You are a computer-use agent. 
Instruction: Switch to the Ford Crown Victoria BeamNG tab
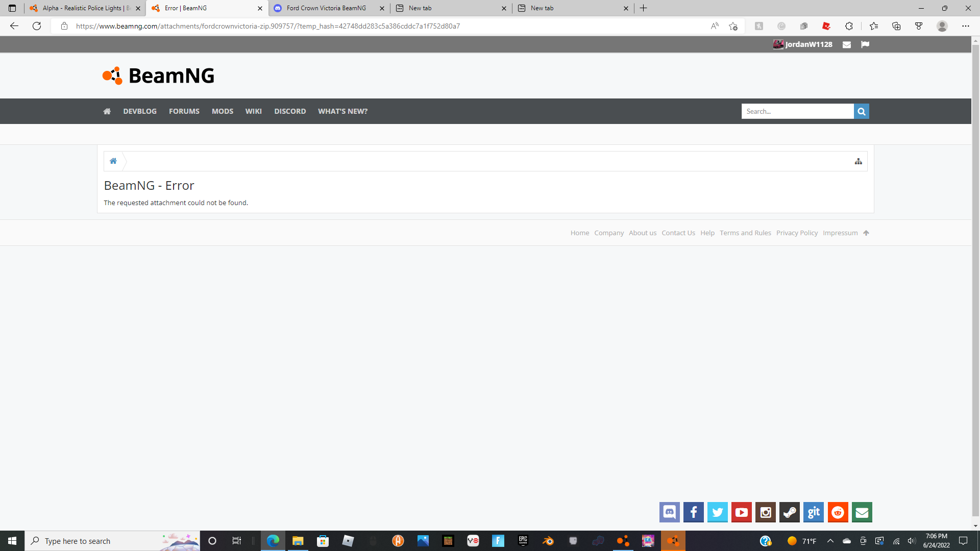(x=327, y=8)
